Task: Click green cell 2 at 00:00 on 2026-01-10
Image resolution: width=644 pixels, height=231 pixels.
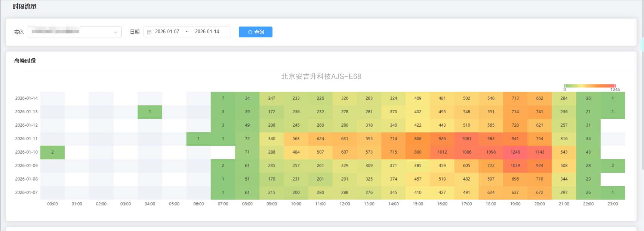Action: (x=52, y=152)
